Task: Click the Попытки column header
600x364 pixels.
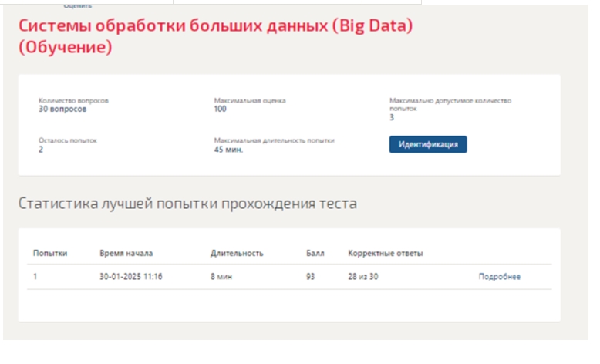Action: [x=50, y=253]
